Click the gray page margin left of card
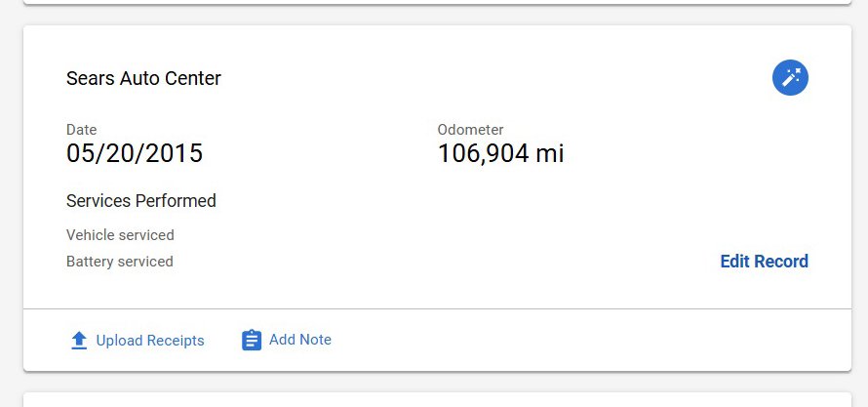868x407 pixels. pos(11,195)
